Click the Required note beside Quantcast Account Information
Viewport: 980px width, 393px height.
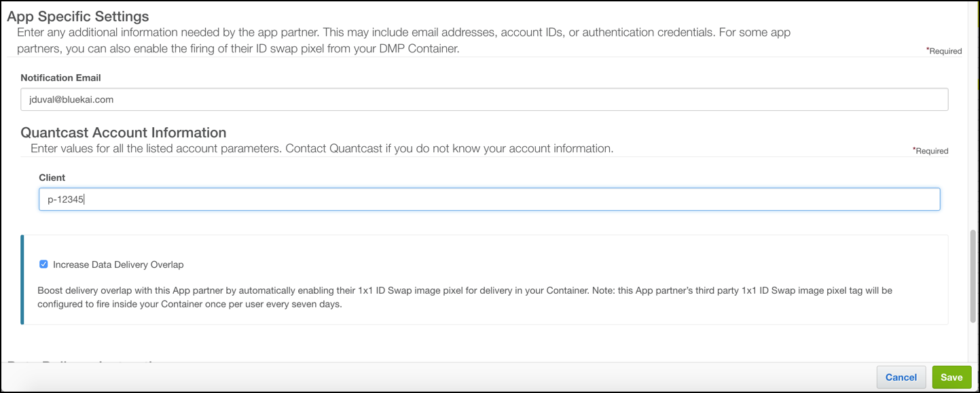click(x=930, y=151)
